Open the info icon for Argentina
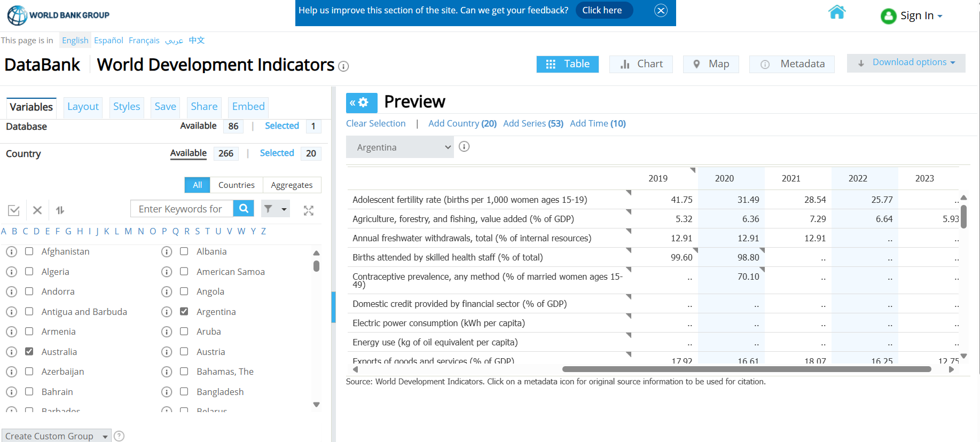Viewport: 980px width, 442px height. 167,312
